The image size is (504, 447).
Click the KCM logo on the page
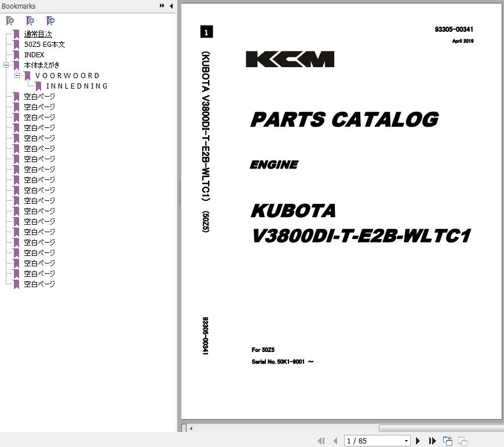(x=290, y=59)
